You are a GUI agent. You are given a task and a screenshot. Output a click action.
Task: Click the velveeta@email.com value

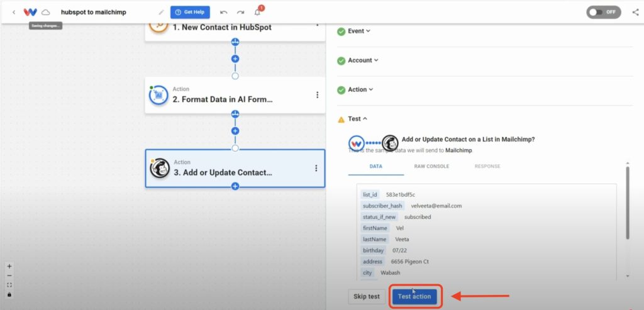click(x=436, y=206)
